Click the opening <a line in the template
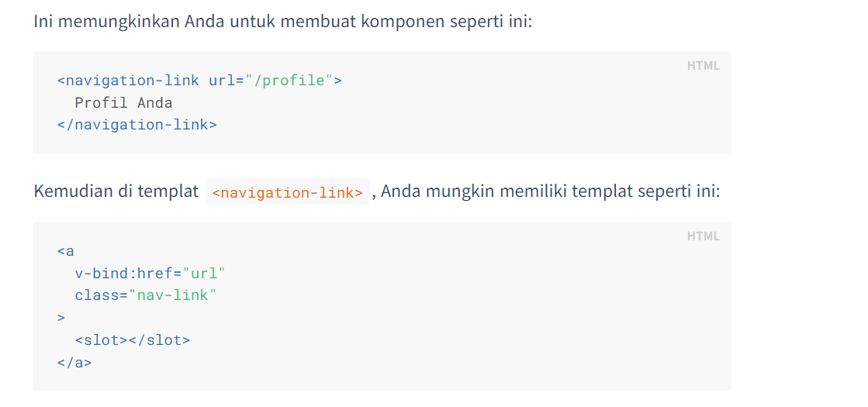This screenshot has width=868, height=407. (65, 250)
